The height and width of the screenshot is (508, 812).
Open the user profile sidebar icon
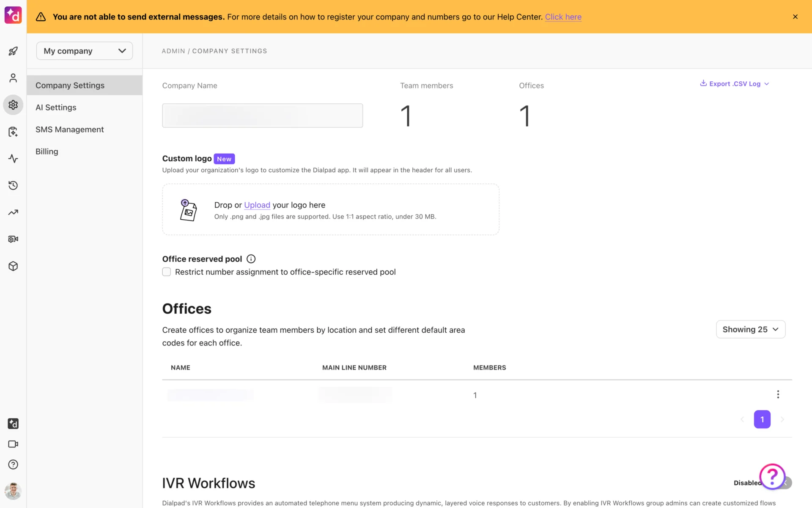[13, 78]
